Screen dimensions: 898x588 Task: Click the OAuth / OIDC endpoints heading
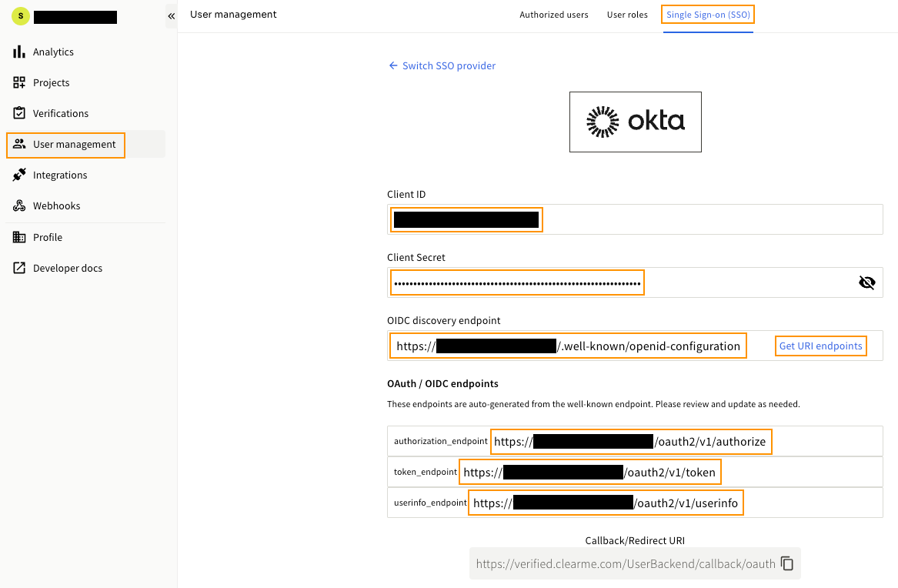(442, 383)
